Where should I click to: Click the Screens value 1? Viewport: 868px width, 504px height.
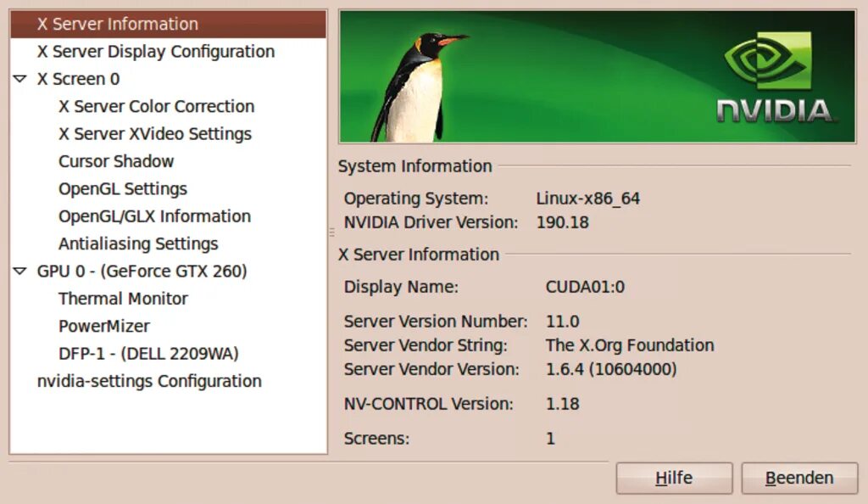pos(550,439)
